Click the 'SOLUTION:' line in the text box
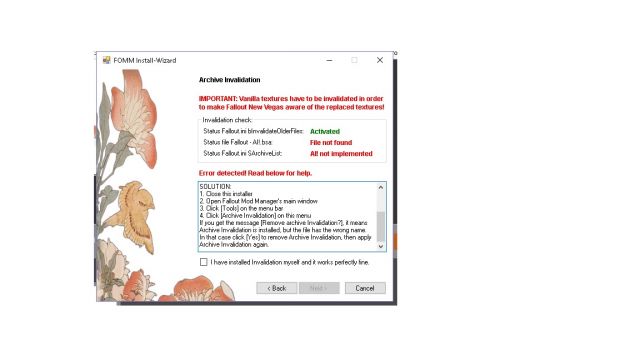This screenshot has width=640, height=360. pyautogui.click(x=215, y=187)
